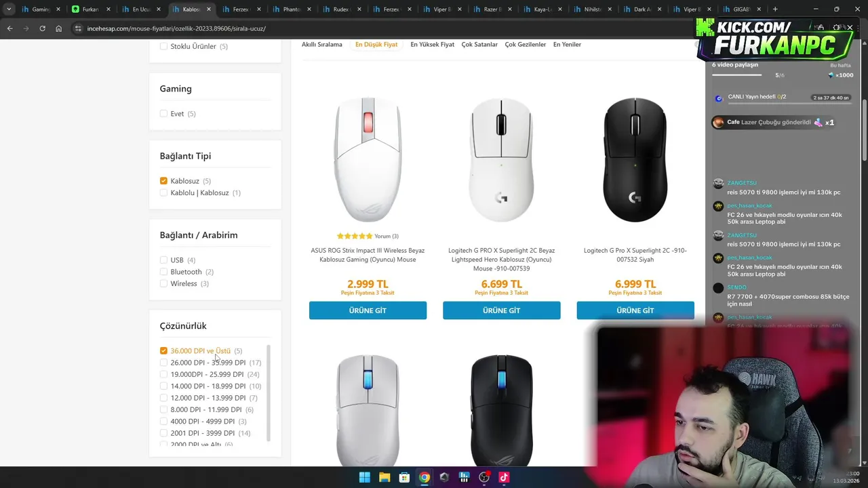Open a new browser tab with plus icon
This screenshot has width=868, height=488.
pos(775,9)
